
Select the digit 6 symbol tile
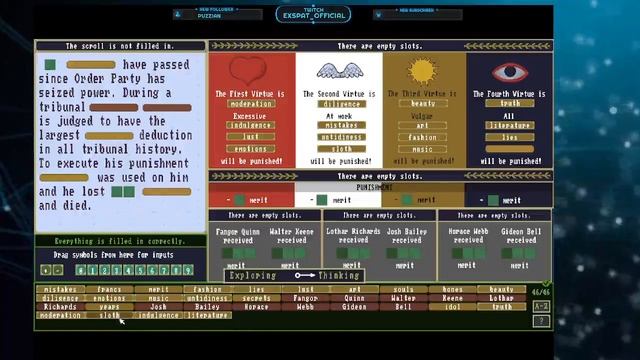click(x=152, y=270)
